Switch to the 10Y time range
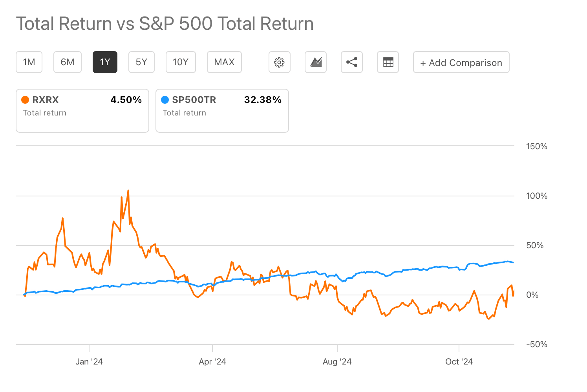Image resolution: width=587 pixels, height=392 pixels. click(181, 62)
